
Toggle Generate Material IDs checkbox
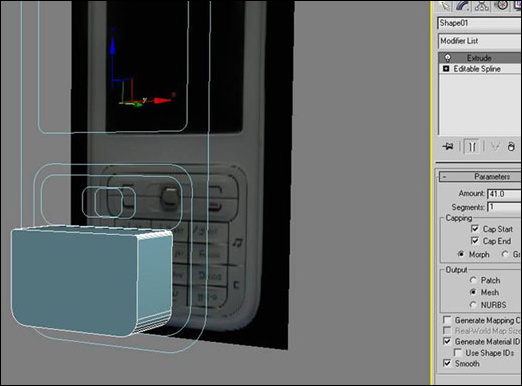click(447, 342)
